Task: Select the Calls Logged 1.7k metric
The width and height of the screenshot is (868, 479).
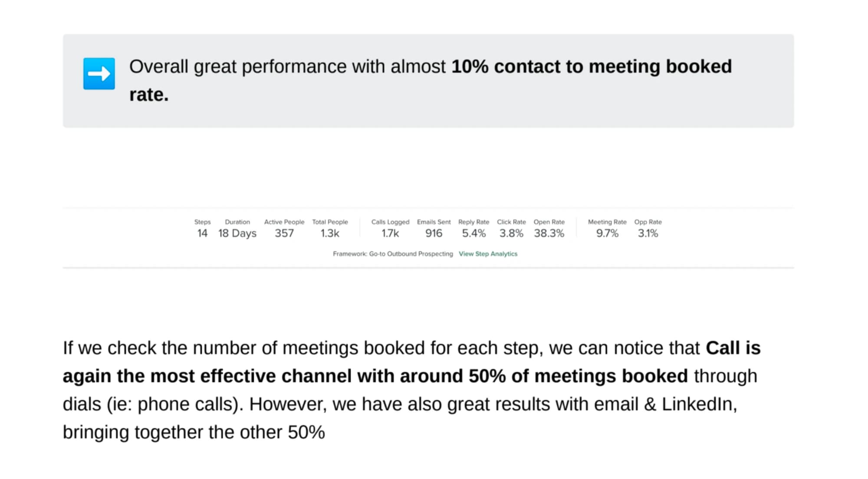Action: point(390,228)
